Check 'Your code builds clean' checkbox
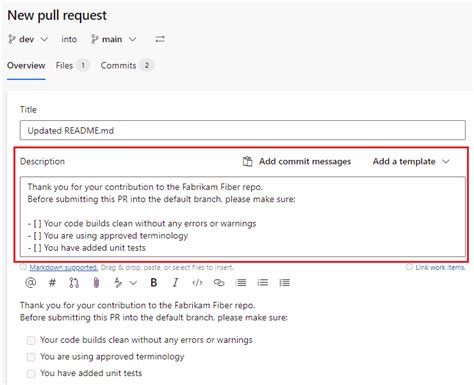Screen dimensions: 474x385 click(x=31, y=340)
